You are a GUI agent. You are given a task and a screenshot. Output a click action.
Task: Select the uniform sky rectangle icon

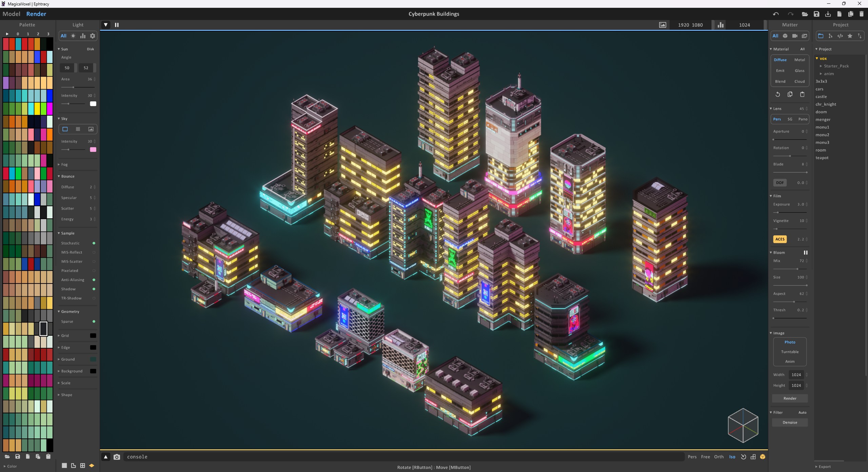65,129
